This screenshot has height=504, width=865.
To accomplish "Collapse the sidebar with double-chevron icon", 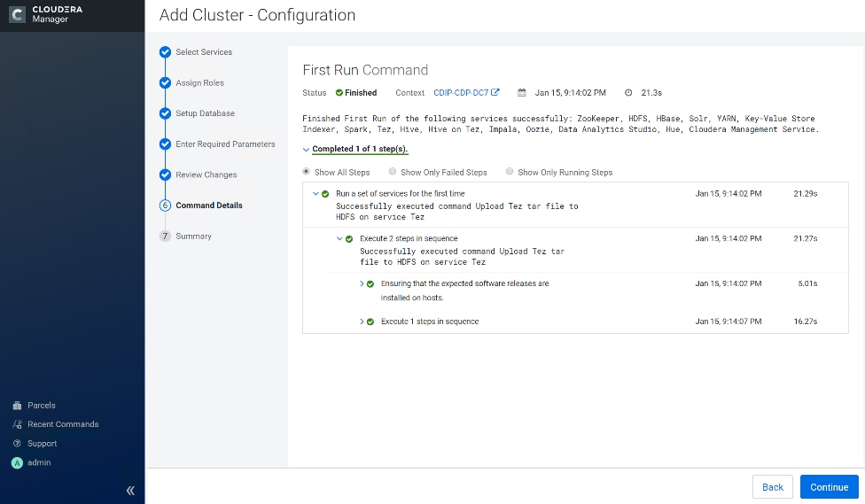I will coord(130,490).
